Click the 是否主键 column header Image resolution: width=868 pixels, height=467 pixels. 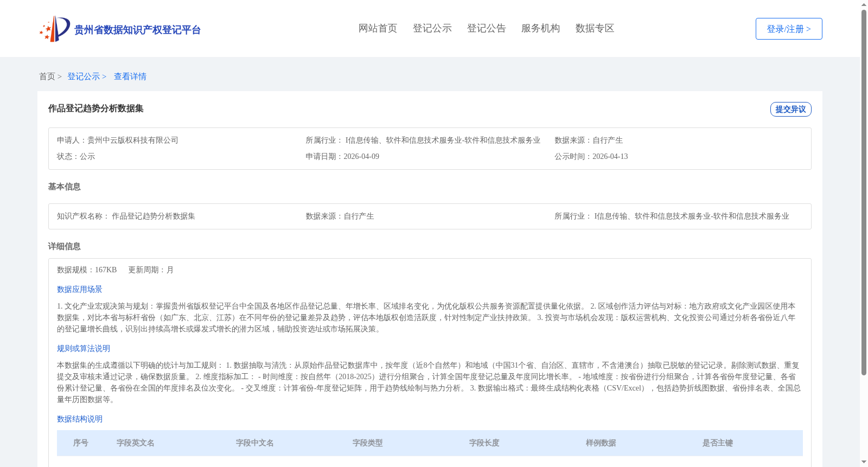tap(718, 443)
